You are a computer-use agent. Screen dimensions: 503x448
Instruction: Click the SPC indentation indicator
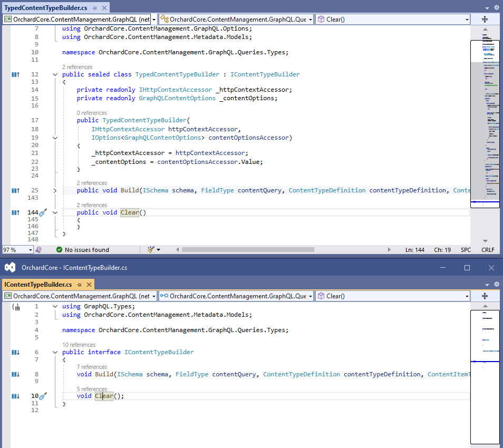pyautogui.click(x=466, y=250)
